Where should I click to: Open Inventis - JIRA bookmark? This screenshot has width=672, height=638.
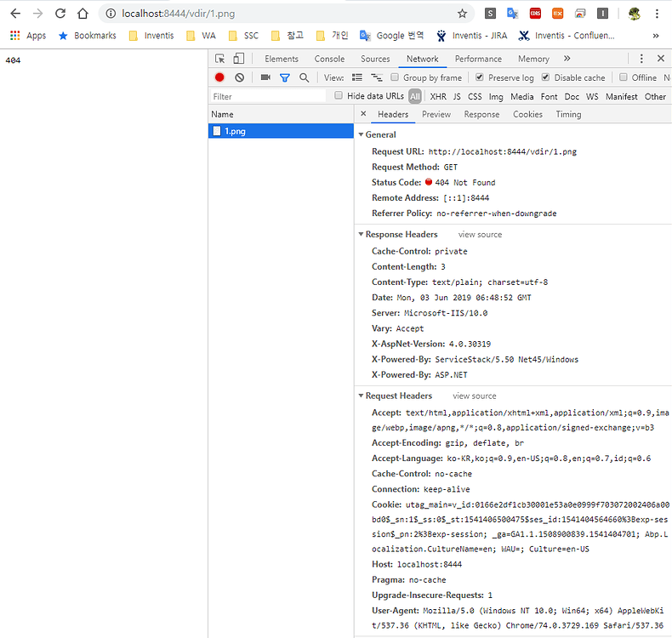pos(471,36)
